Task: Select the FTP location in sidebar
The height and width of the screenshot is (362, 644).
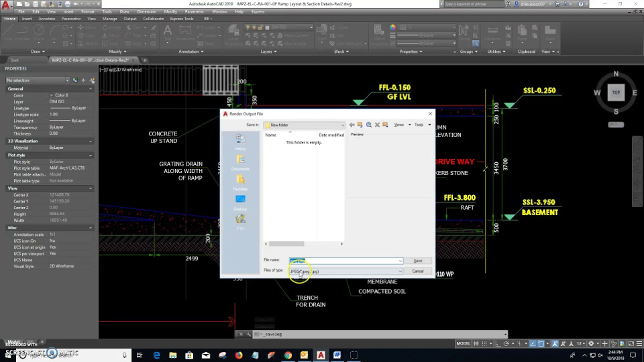Action: 240,222
